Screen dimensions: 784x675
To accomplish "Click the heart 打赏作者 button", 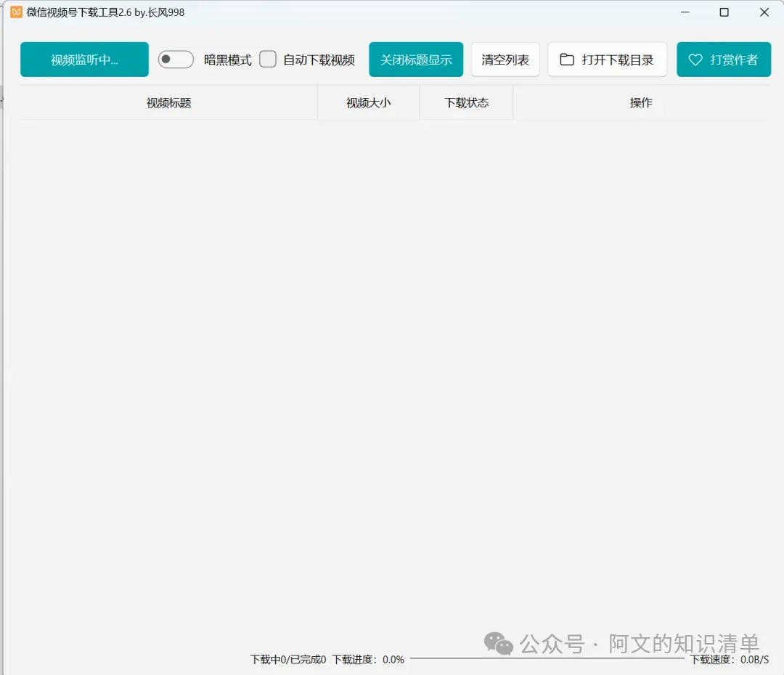I will click(x=724, y=60).
